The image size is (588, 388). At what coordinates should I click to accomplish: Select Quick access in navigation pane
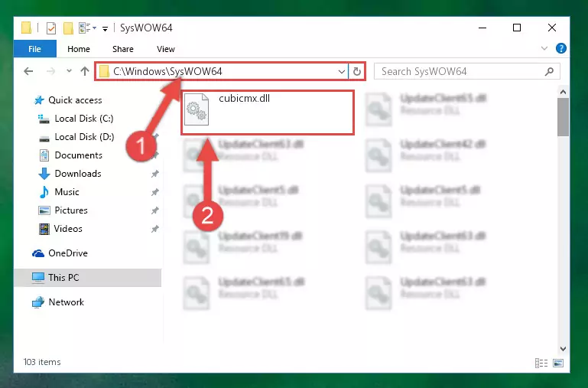click(75, 100)
